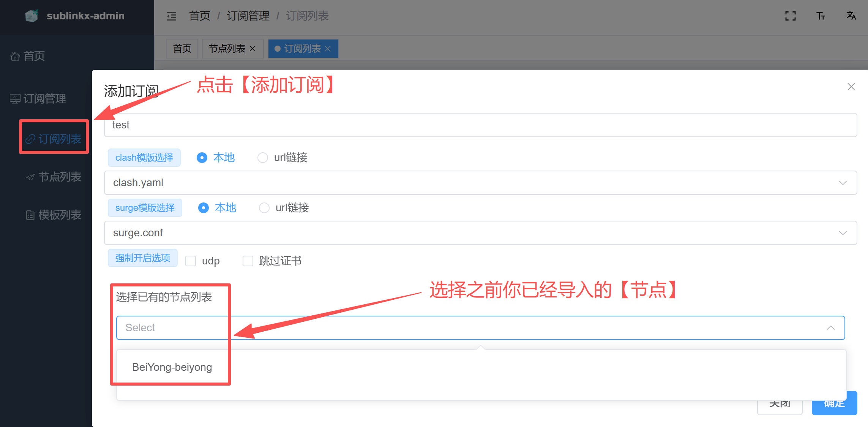The width and height of the screenshot is (868, 427).
Task: Select url链接 for surge template
Action: coord(264,208)
